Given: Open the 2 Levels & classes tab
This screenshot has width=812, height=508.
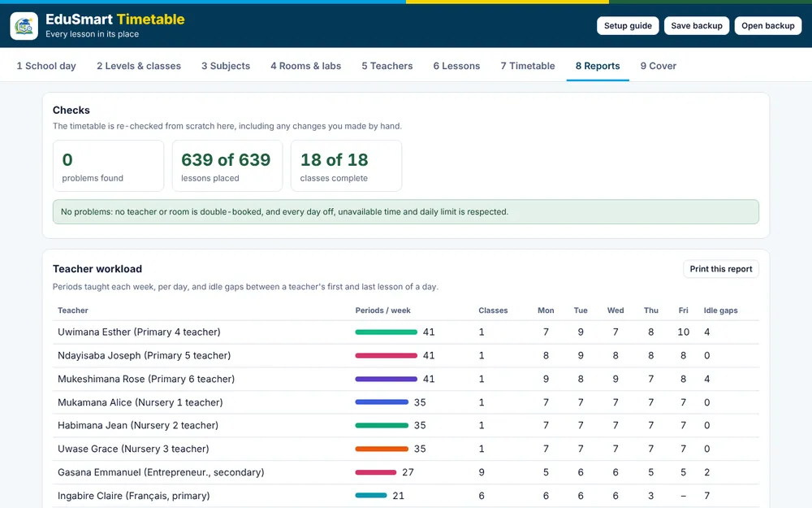Looking at the screenshot, I should (x=139, y=66).
